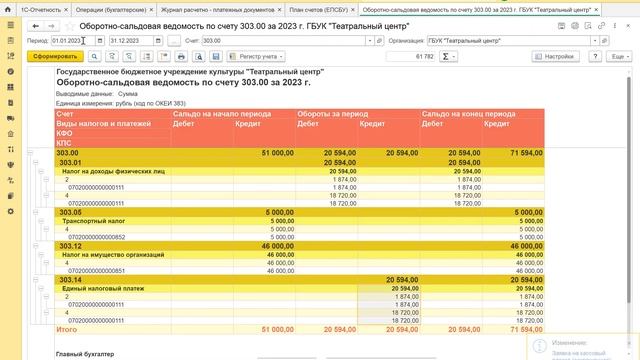Click the end date field 31.12.2023

[x=131, y=41]
